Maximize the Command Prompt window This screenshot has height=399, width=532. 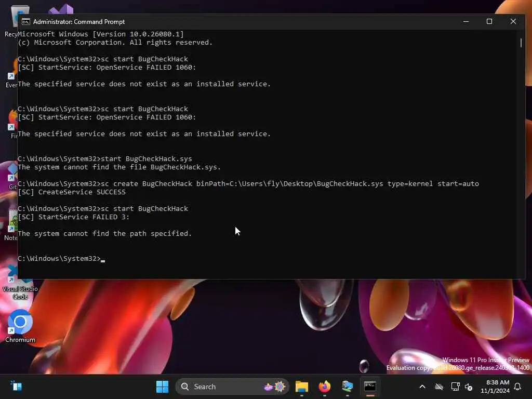point(489,21)
